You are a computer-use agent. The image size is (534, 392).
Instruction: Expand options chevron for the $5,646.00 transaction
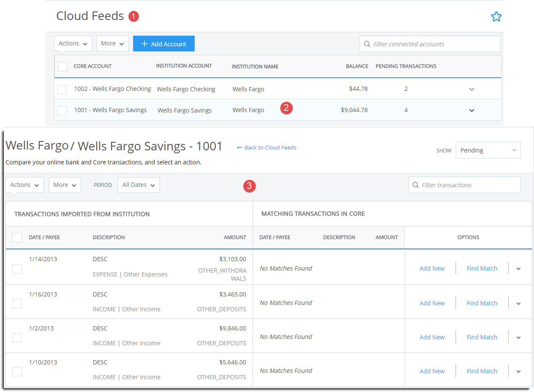(x=518, y=371)
